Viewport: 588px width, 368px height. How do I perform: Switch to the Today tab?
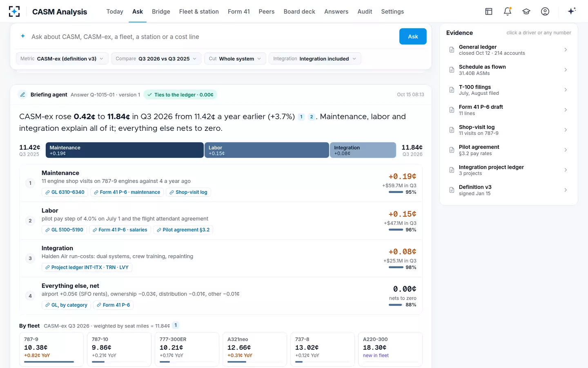(115, 11)
